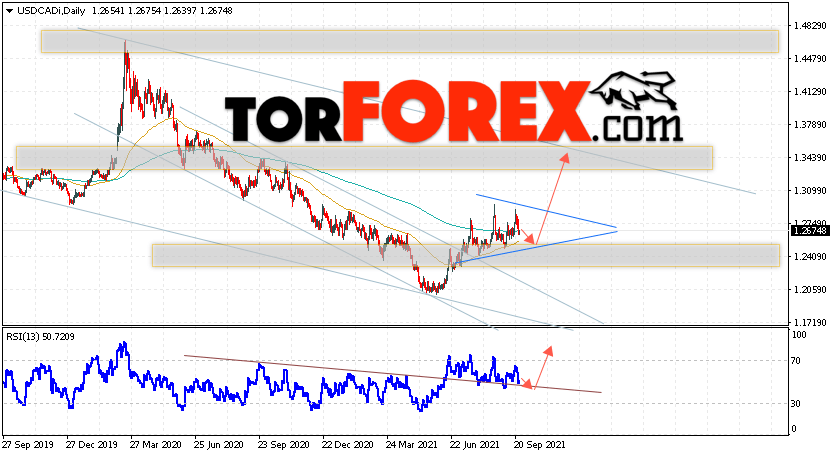Select the RSI(13) 50.7209 indicator label
Viewport: 834px width, 456px height.
tap(40, 337)
